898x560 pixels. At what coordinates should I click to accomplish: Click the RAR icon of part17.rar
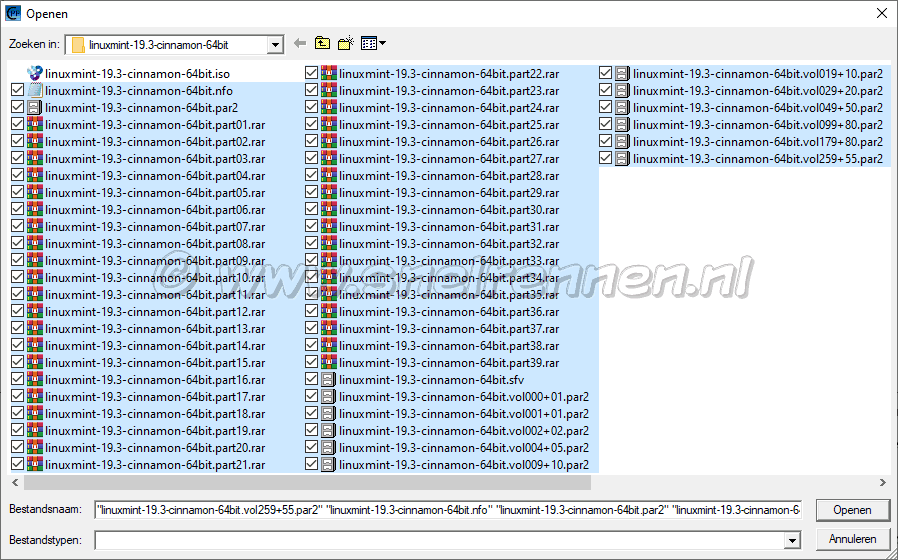(x=35, y=397)
